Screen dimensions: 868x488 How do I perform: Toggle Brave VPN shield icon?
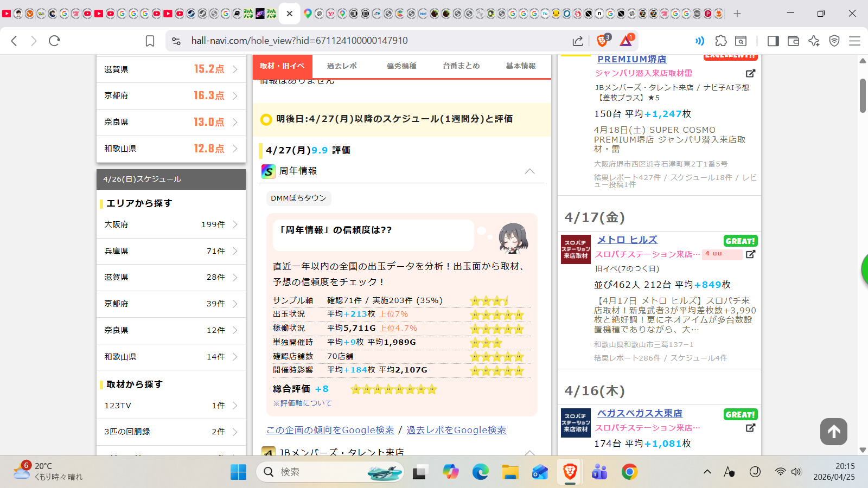(x=834, y=41)
